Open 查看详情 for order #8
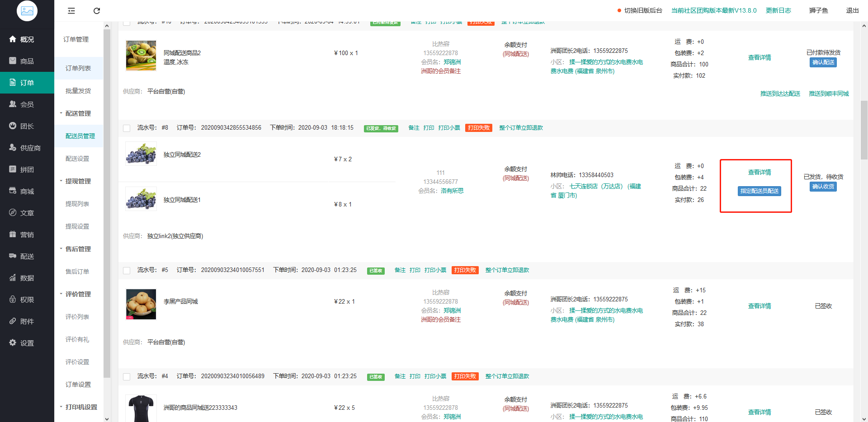The height and width of the screenshot is (422, 868). [x=759, y=172]
